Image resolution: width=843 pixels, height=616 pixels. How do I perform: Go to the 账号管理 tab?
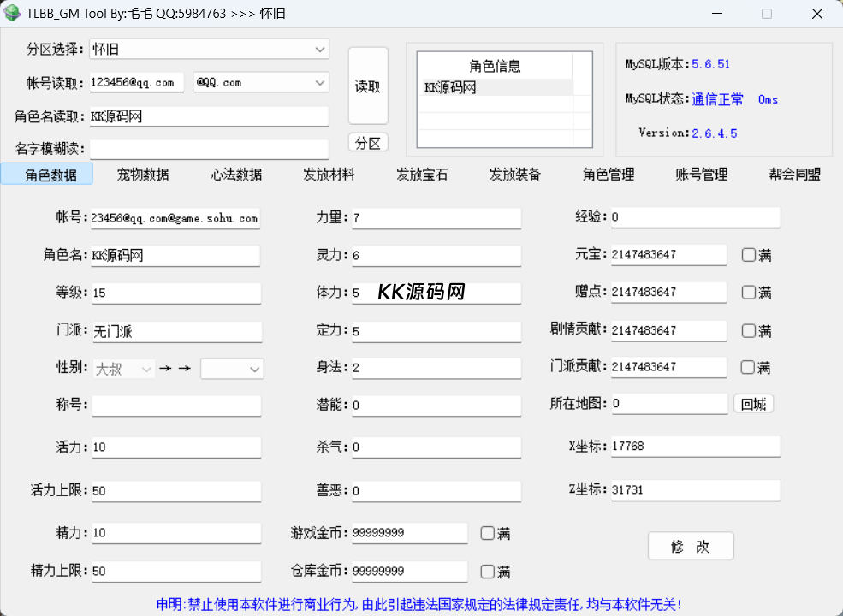click(702, 175)
